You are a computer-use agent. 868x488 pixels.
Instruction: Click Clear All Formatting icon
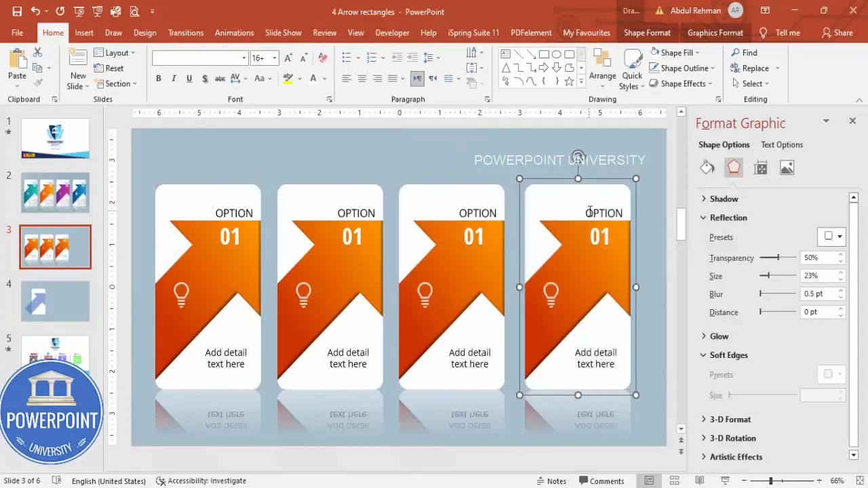323,58
